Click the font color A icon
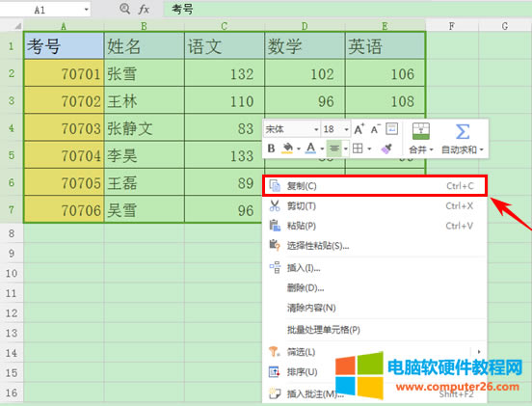This screenshot has height=406, width=532. [310, 149]
